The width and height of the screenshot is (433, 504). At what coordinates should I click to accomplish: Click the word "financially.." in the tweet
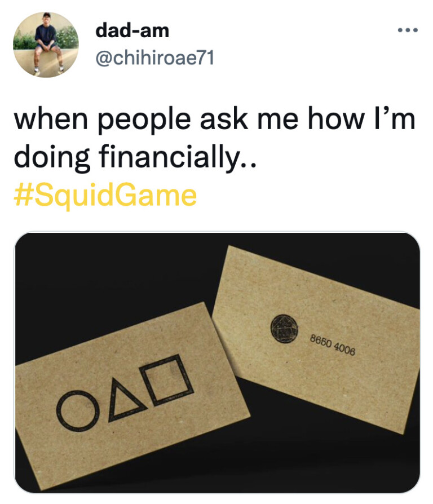[x=177, y=161]
